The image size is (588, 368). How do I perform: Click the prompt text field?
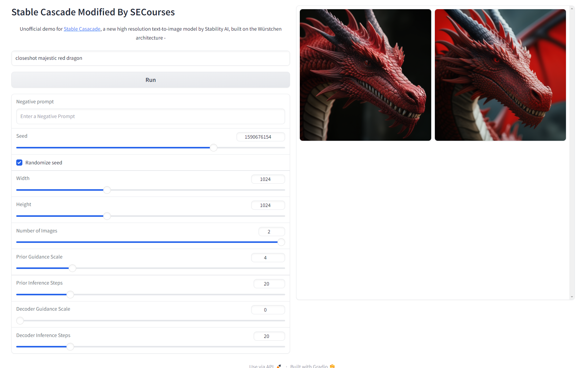pyautogui.click(x=150, y=58)
